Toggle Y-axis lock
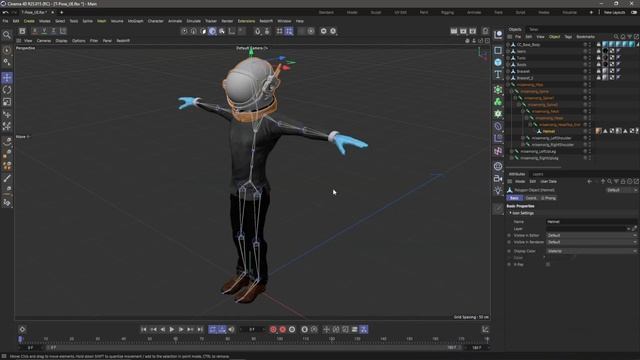This screenshot has height=360, width=640. pyautogui.click(x=44, y=31)
